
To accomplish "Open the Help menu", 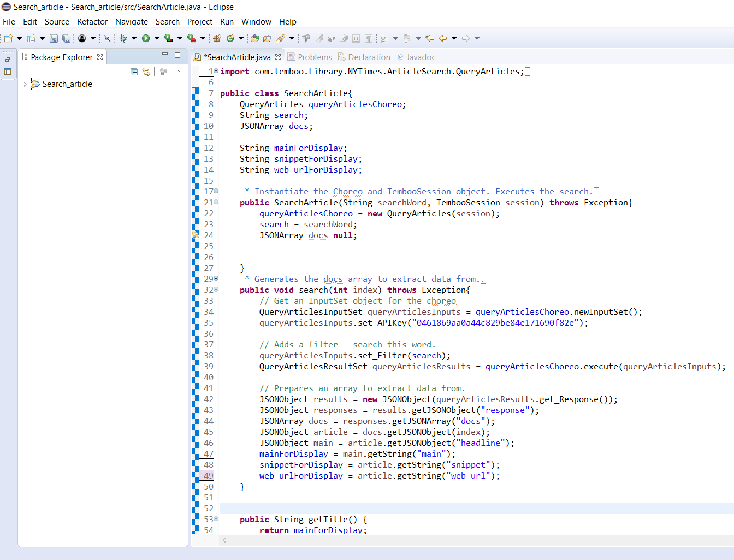I will tap(288, 22).
